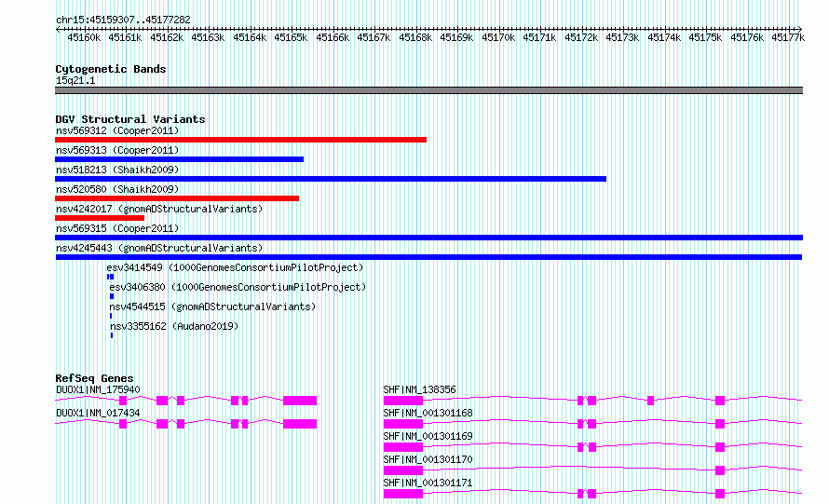Select the first large exon of SHF|NM_001301171
This screenshot has height=504, width=829.
point(403,494)
